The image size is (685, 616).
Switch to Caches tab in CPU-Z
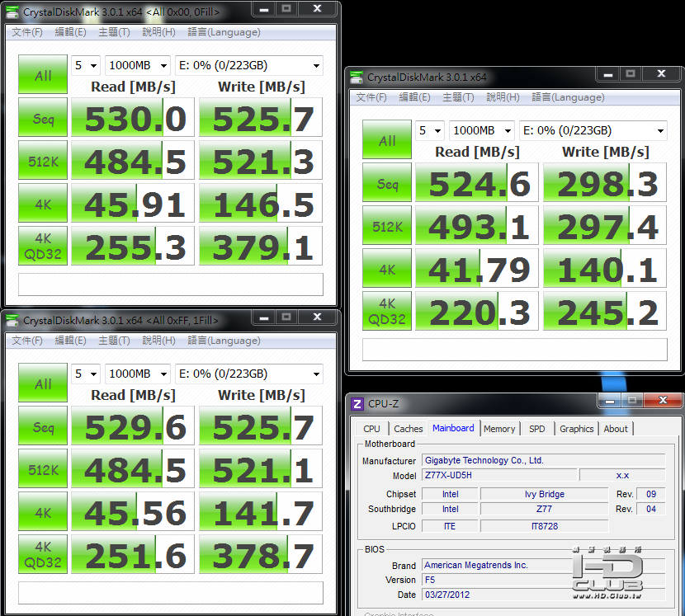coord(408,429)
